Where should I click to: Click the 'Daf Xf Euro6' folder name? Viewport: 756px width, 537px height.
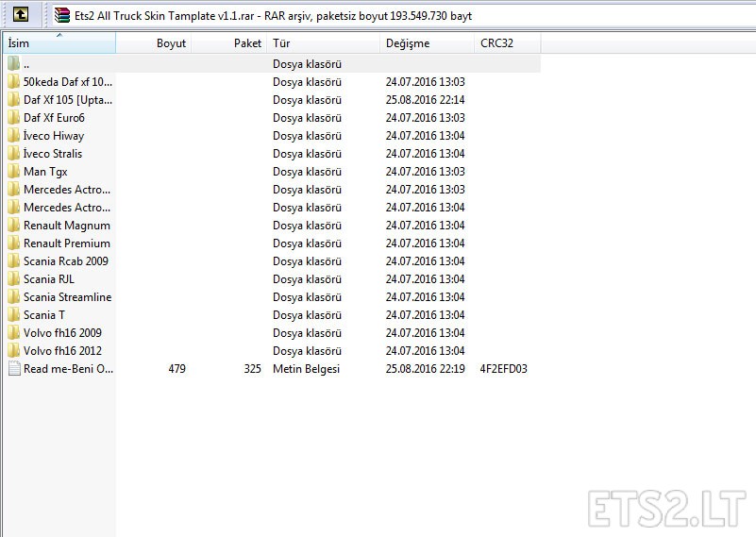click(x=54, y=118)
